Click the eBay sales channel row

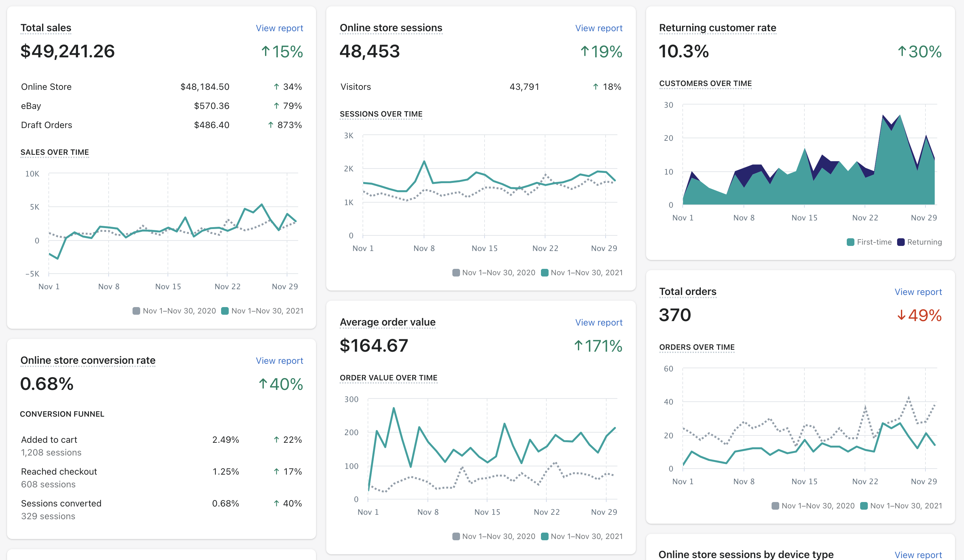click(161, 105)
